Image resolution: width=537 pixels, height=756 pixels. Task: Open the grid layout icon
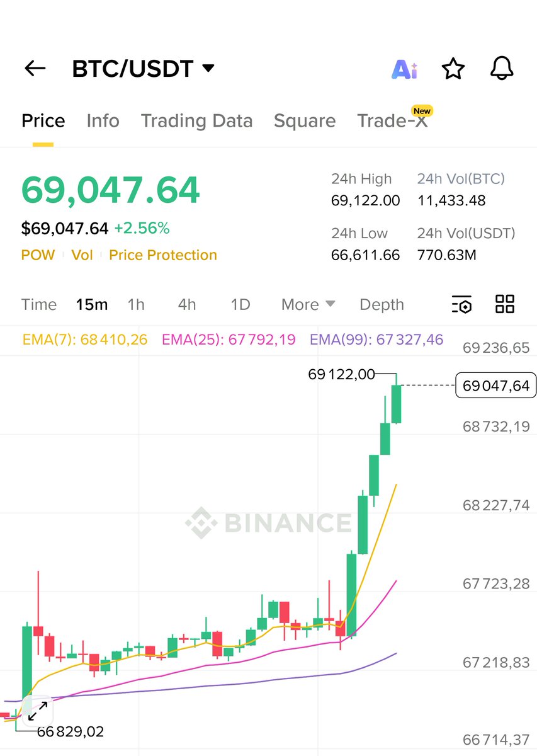[x=505, y=304]
